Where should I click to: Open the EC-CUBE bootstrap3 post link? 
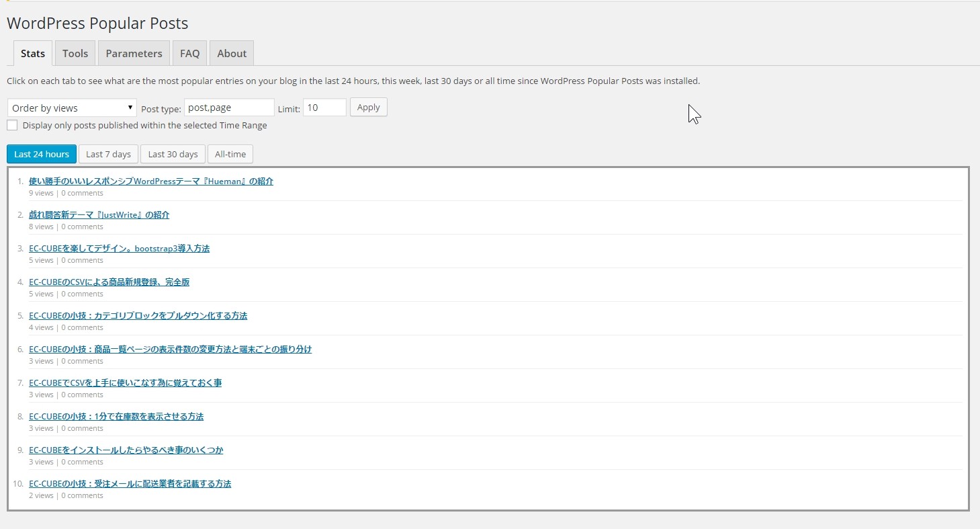(x=119, y=249)
